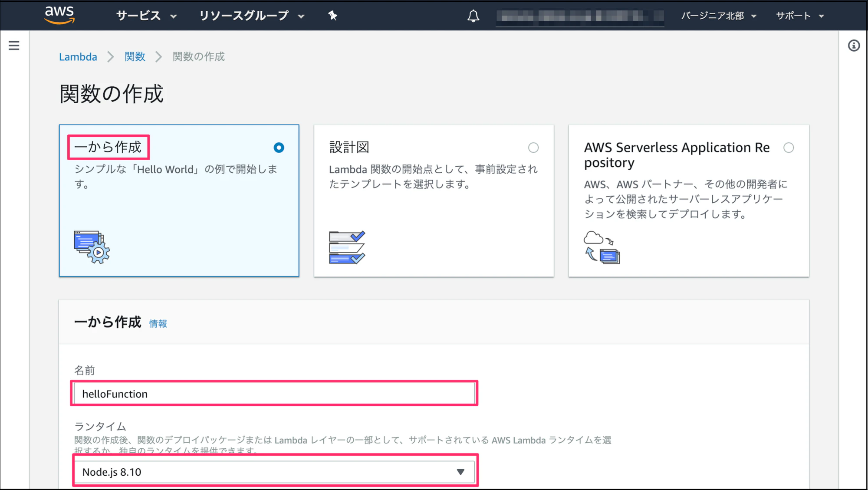Click the 関数の作成 page heading

(112, 94)
